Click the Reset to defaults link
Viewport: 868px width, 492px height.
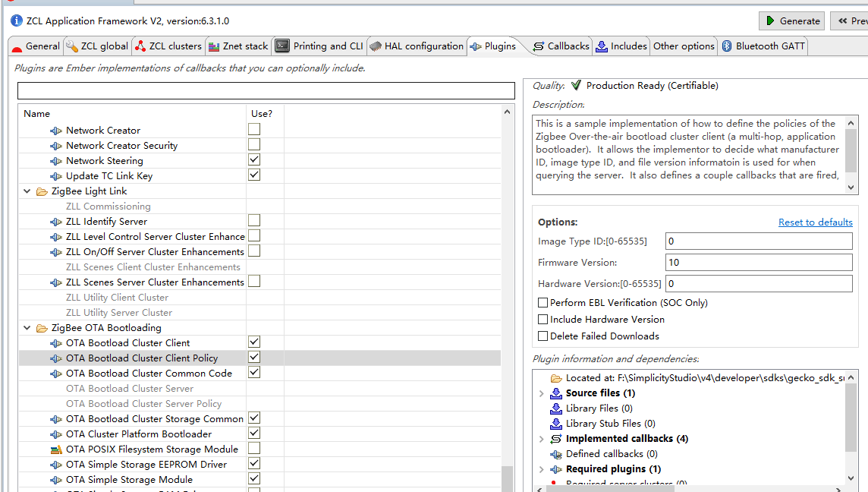(x=815, y=222)
